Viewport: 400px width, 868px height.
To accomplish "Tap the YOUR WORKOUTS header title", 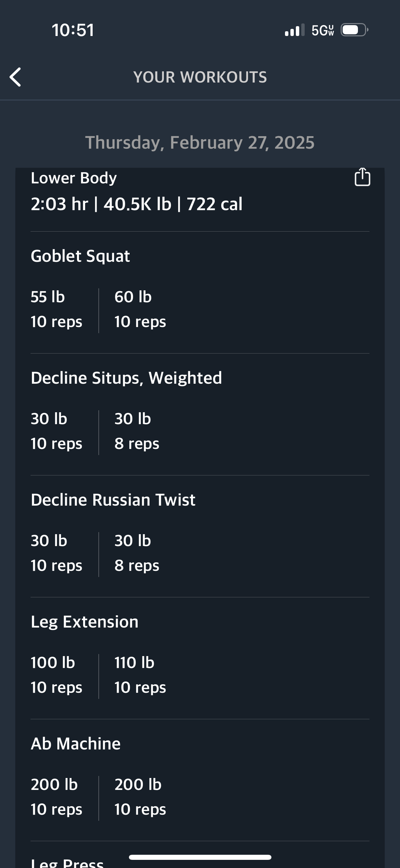I will pyautogui.click(x=200, y=77).
